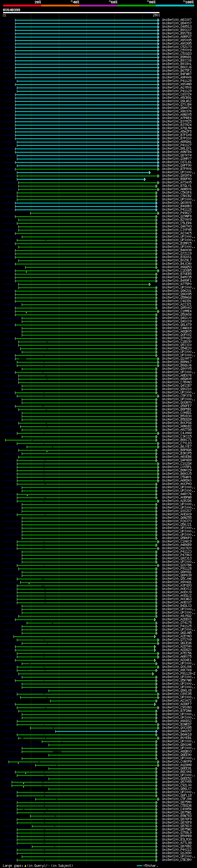This screenshot has width=197, height=868.
Task: Open hit UniRef100_C0NYP9
Action: click(177, 761)
